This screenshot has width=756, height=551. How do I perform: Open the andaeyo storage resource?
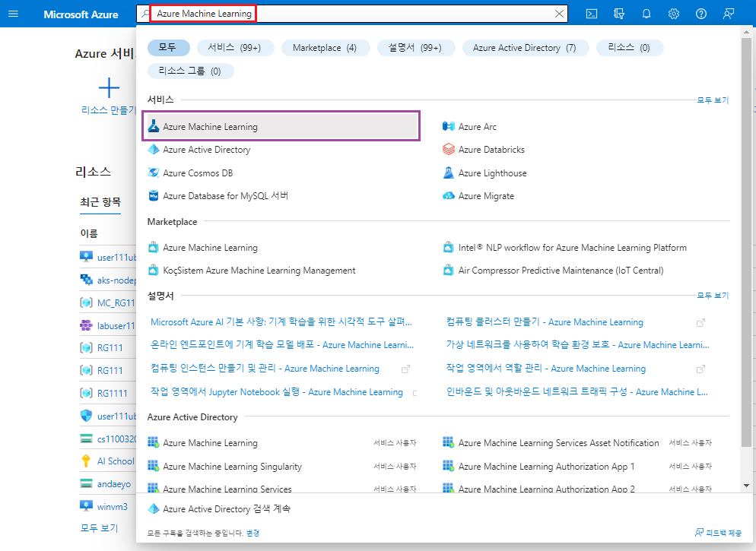[x=106, y=484]
